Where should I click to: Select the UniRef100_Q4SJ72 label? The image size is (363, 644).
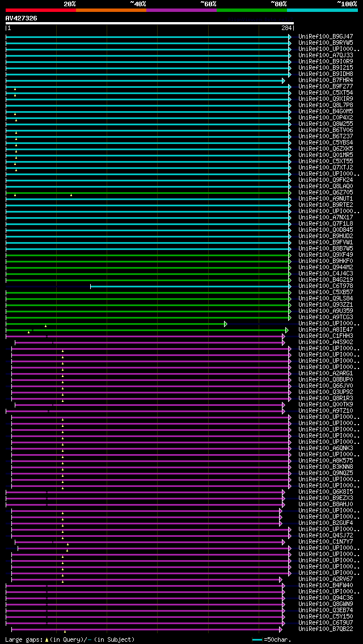[x=326, y=536]
